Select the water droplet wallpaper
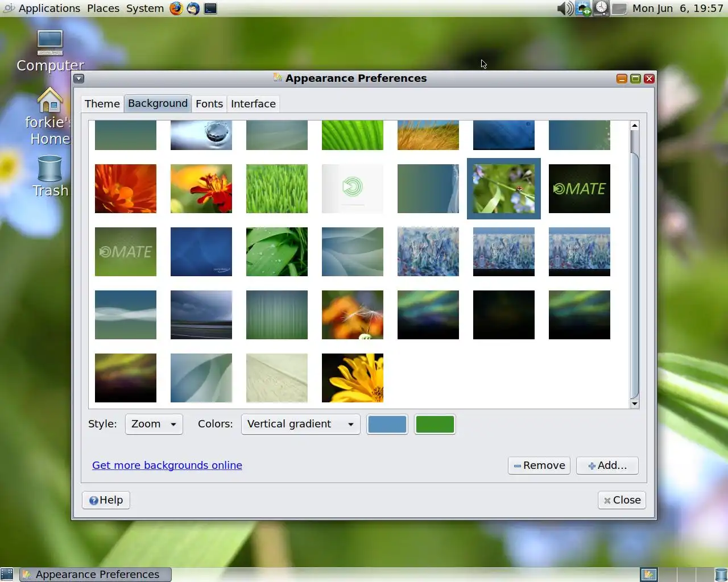 (201, 135)
